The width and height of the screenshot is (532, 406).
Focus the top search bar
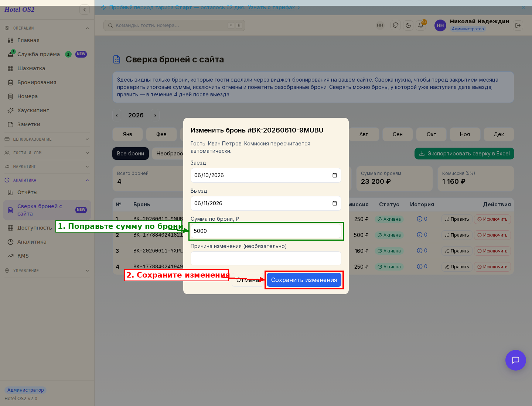coord(174,25)
